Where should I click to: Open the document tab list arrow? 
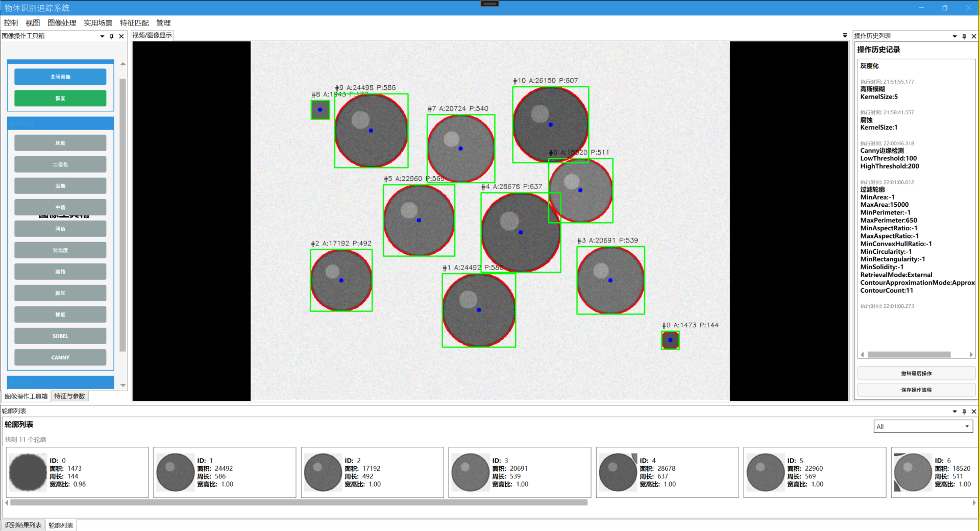845,35
